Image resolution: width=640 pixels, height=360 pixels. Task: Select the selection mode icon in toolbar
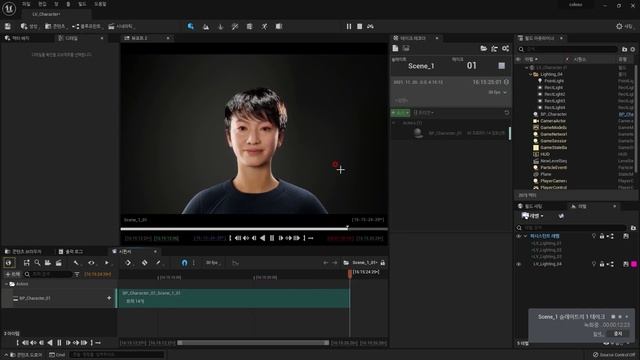tap(191, 26)
